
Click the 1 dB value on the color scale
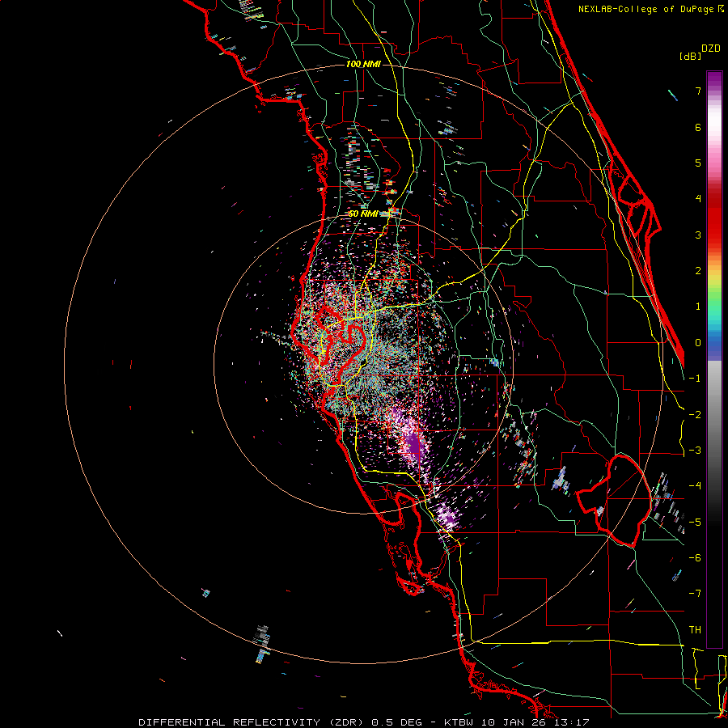tap(698, 307)
